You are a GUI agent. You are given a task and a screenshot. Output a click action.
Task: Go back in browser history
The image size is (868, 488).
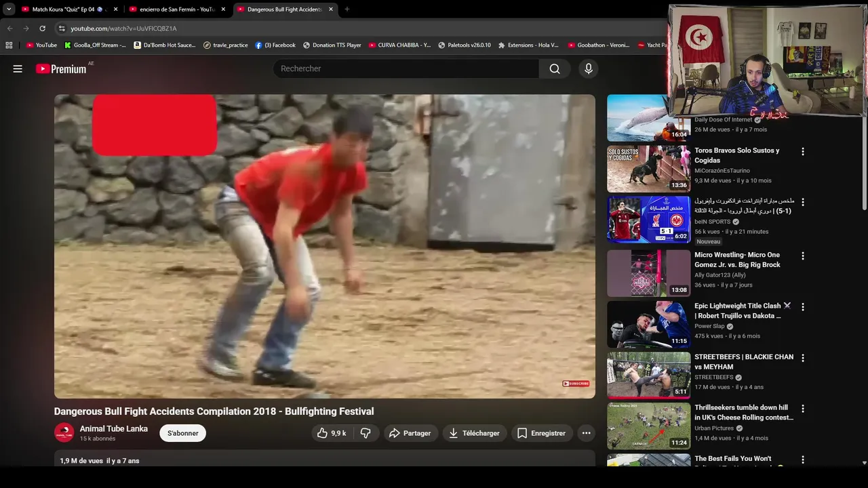9,28
